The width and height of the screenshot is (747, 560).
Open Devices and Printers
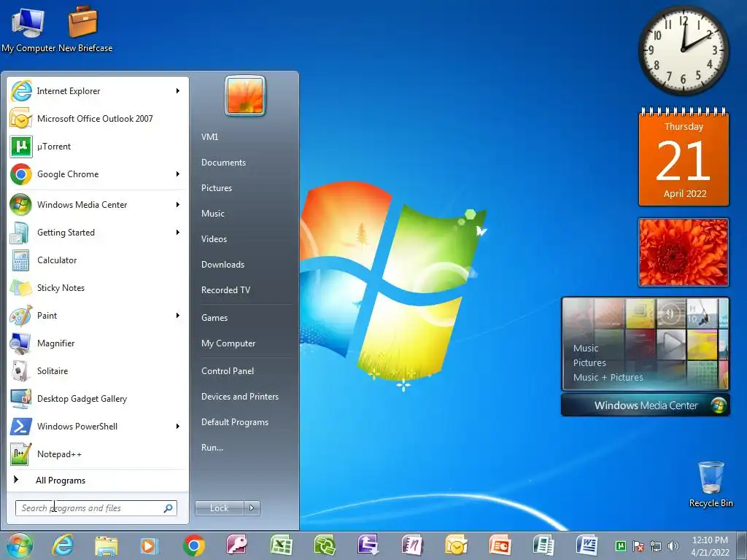[x=239, y=396]
